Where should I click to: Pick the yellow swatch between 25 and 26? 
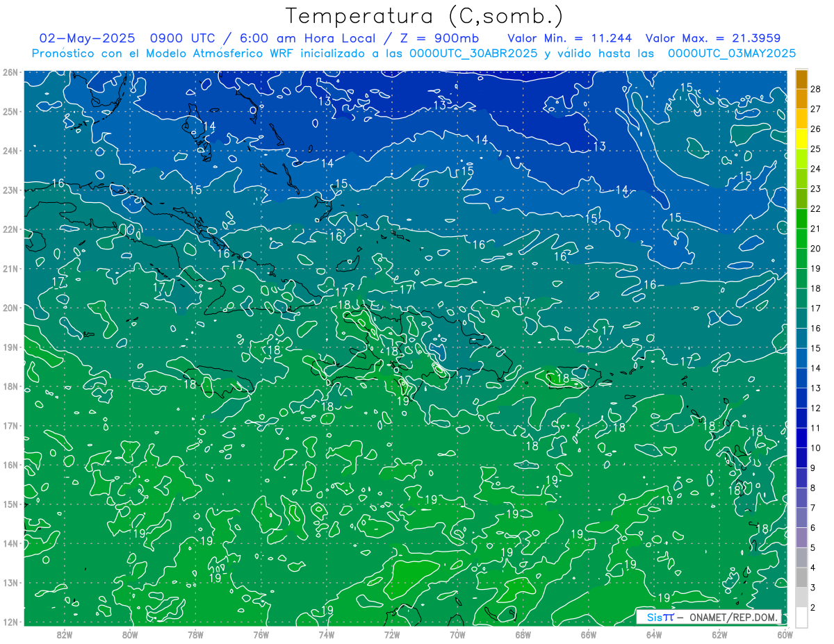click(801, 140)
